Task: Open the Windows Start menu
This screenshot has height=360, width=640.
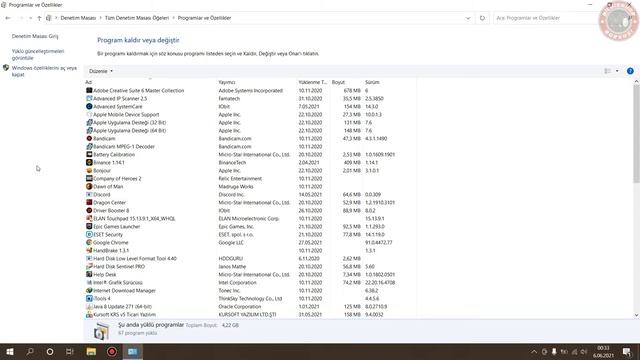Action: click(x=10, y=351)
